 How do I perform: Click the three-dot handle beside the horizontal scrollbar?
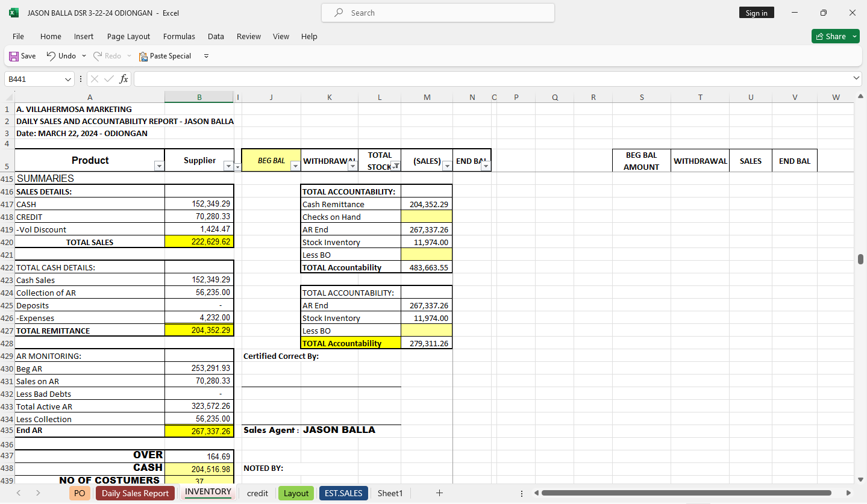[x=522, y=493]
